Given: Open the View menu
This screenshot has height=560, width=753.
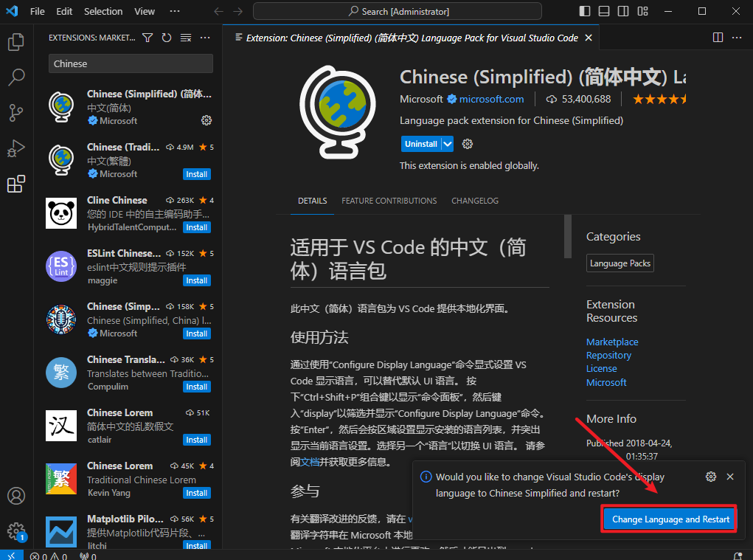Looking at the screenshot, I should pos(145,11).
